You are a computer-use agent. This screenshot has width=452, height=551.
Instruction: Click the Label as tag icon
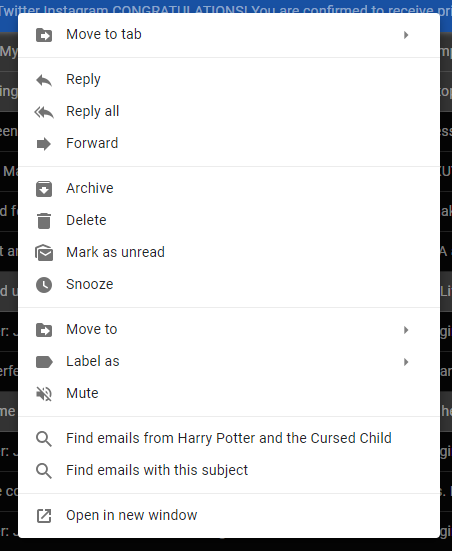tap(44, 362)
